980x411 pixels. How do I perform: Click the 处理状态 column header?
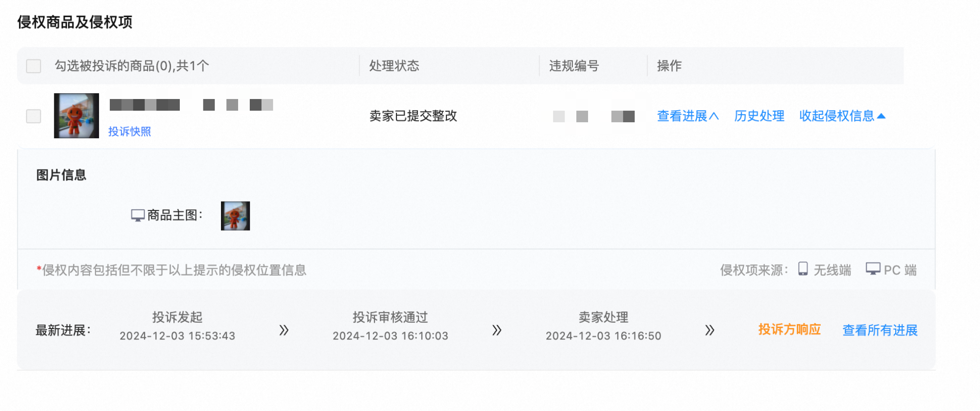[394, 66]
